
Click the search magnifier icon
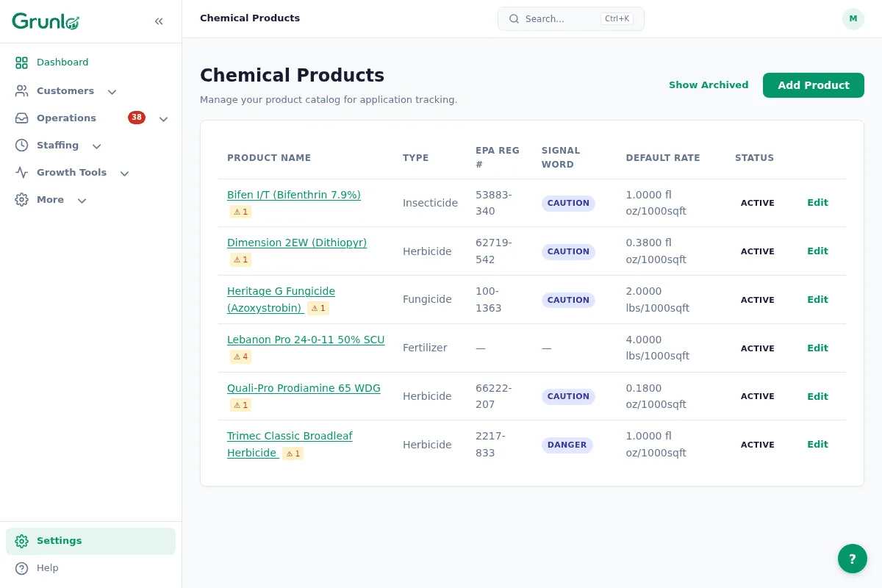(514, 19)
